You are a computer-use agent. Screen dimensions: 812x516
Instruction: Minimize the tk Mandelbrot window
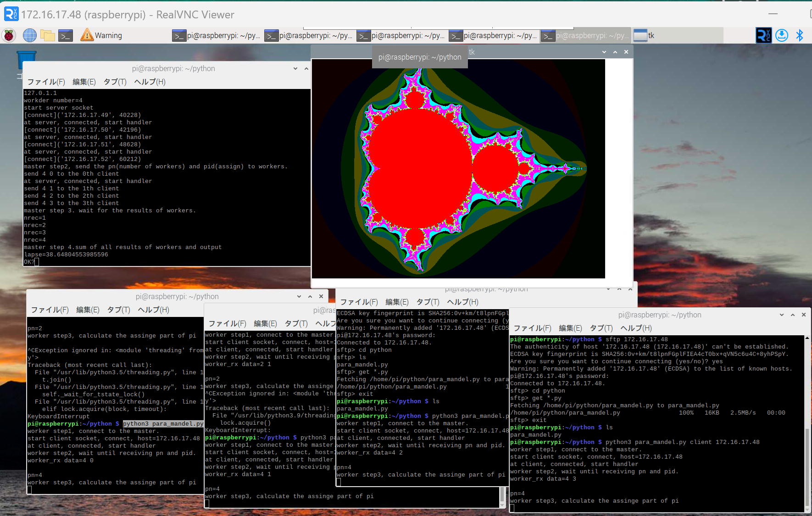[604, 52]
